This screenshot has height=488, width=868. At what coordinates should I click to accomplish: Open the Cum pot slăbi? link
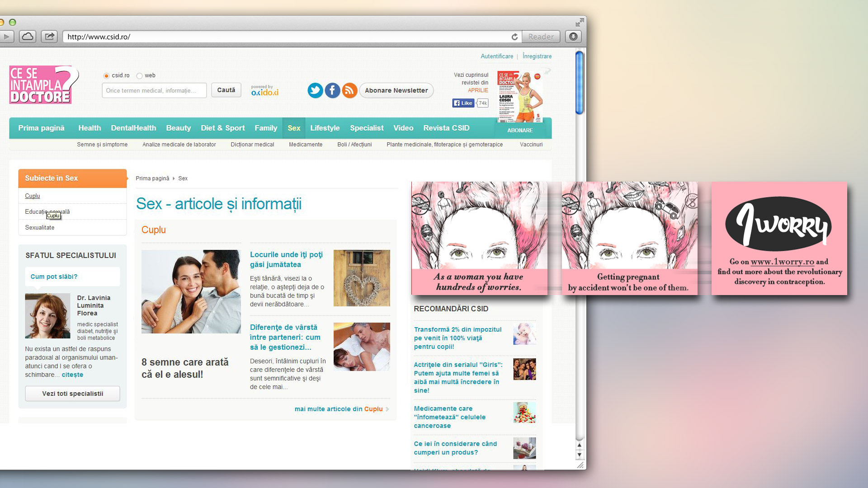pos(54,277)
